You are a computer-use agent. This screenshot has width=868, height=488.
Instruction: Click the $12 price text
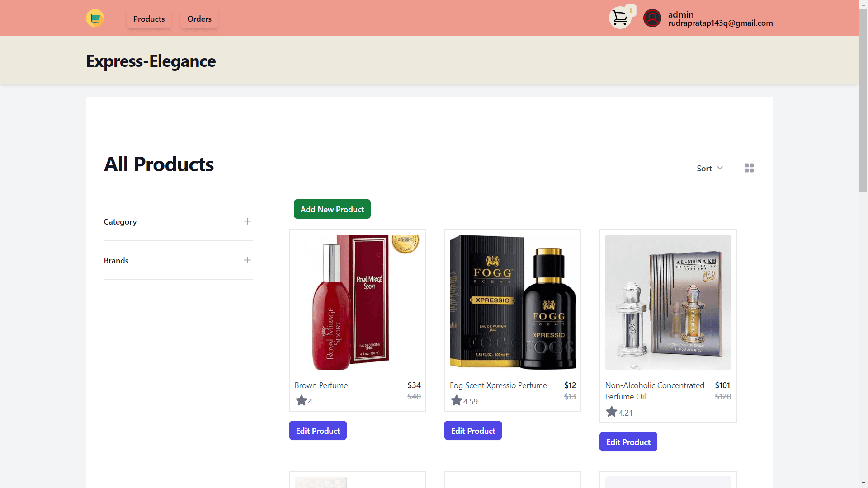[570, 385]
